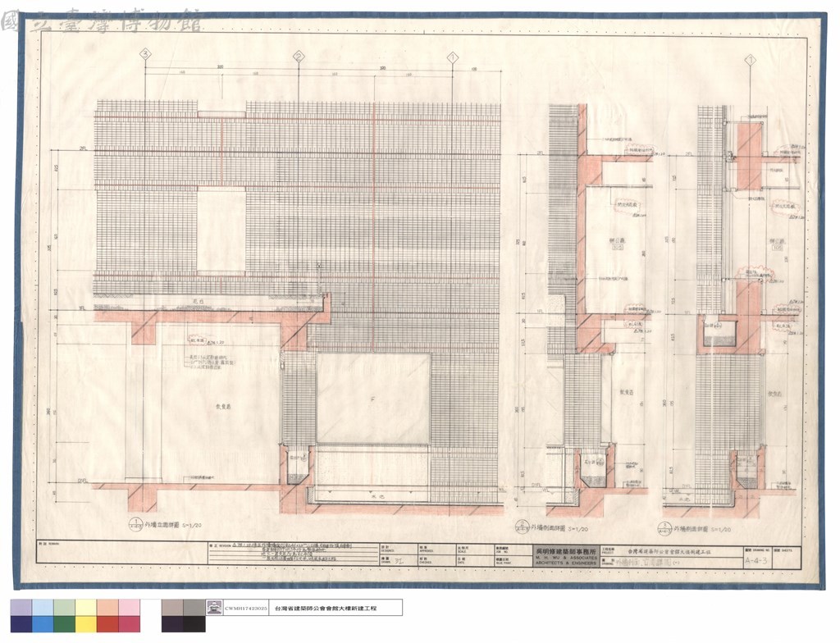This screenshot has height=643, width=840.
Task: Click the caption 台灣省建築師公會會館大樓新建工程 beside the catalog number
Action: click(x=325, y=609)
